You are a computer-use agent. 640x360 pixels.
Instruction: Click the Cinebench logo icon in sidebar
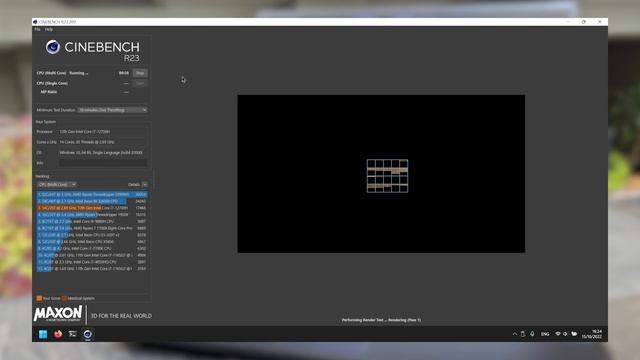tap(53, 47)
